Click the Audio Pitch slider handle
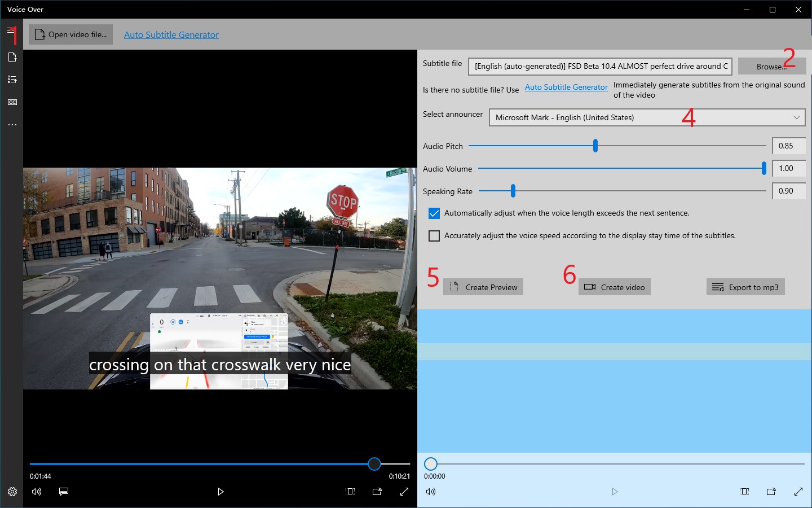 click(595, 146)
